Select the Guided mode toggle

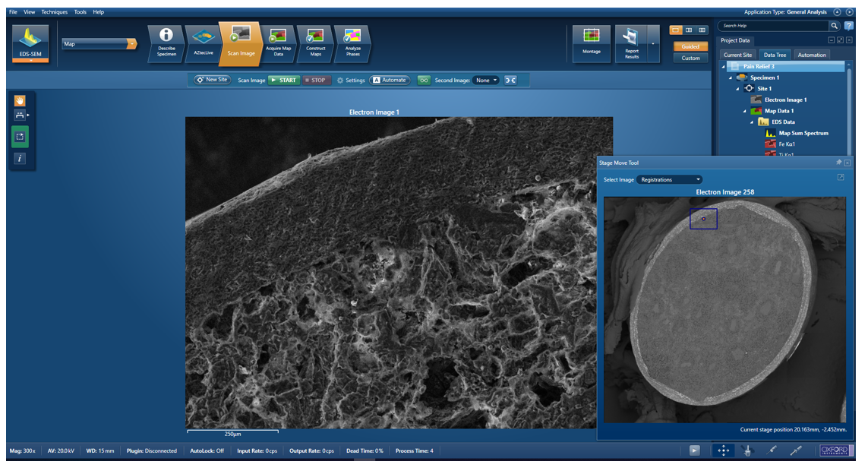690,46
